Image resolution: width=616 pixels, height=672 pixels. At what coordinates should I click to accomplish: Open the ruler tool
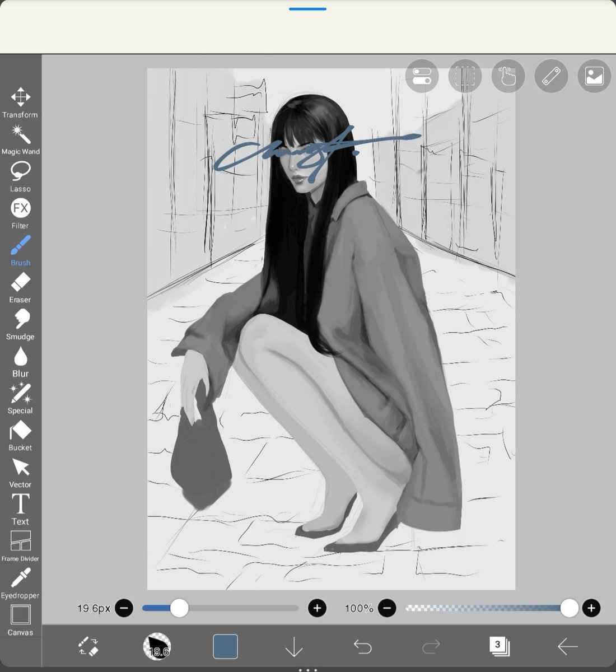click(551, 76)
